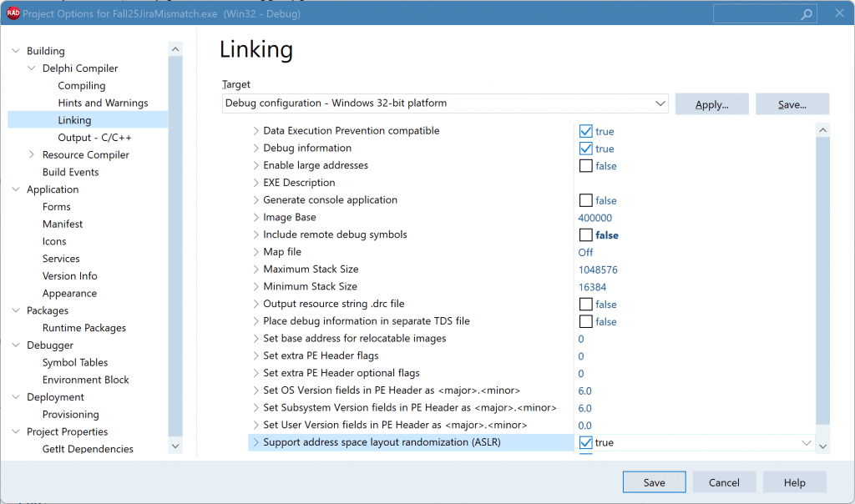
Task: Open the Manifest settings
Action: click(x=63, y=224)
